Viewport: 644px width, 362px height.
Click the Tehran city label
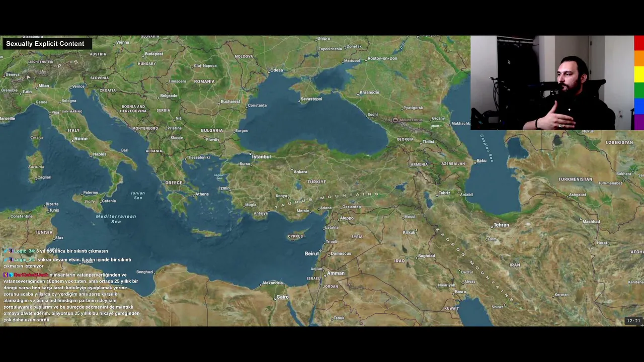click(x=501, y=225)
